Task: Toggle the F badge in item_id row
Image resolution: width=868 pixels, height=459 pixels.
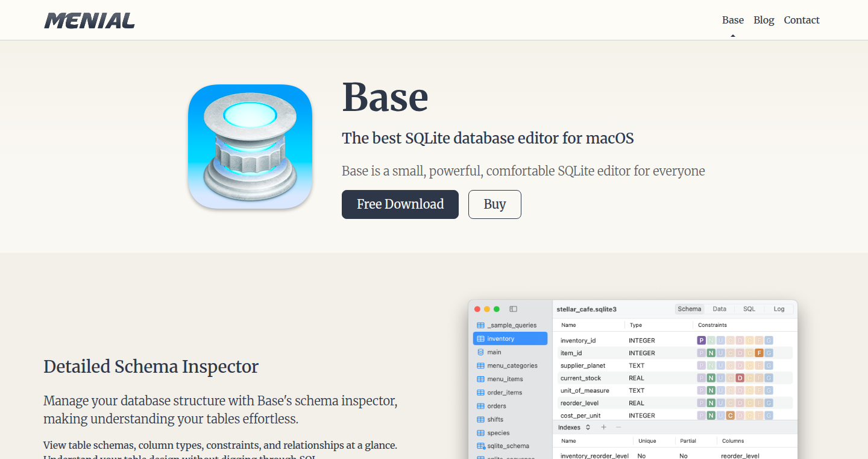Action: tap(759, 353)
